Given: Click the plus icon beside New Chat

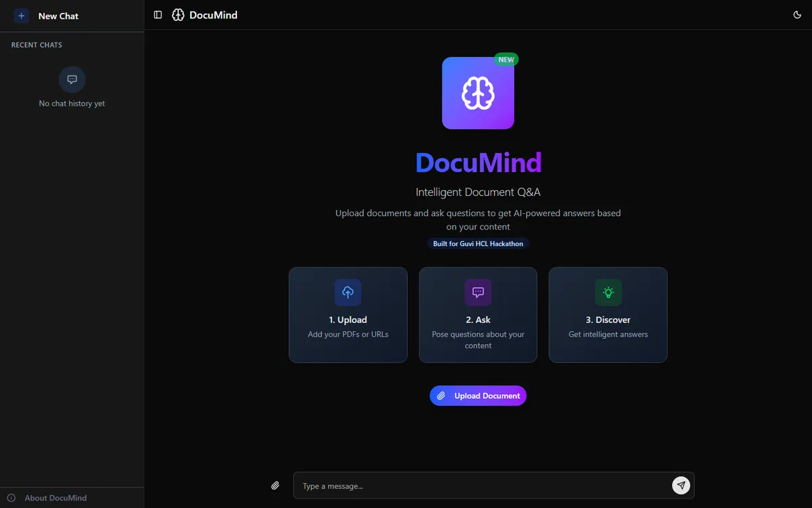Looking at the screenshot, I should (x=22, y=16).
